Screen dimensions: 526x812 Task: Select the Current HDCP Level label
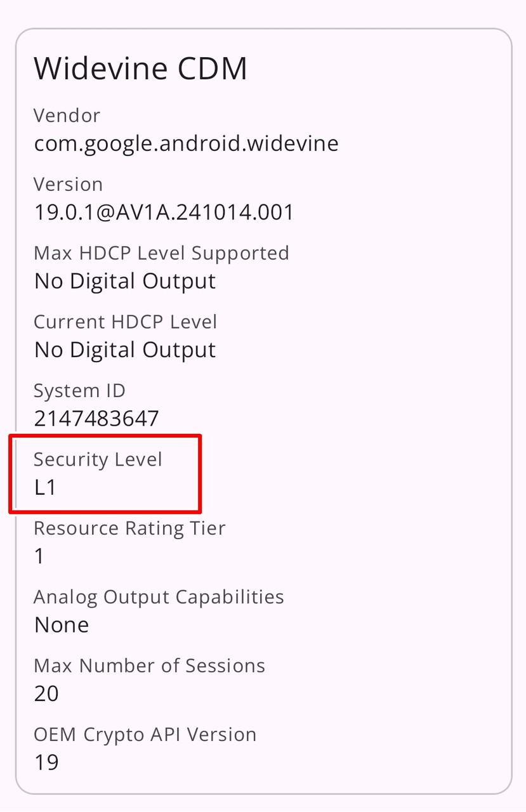tap(125, 322)
